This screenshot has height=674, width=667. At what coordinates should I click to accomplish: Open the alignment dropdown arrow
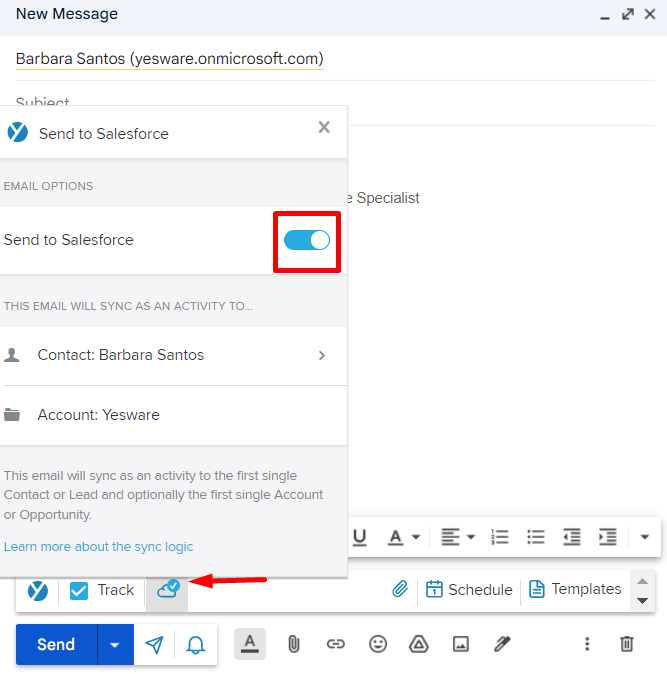click(x=471, y=537)
